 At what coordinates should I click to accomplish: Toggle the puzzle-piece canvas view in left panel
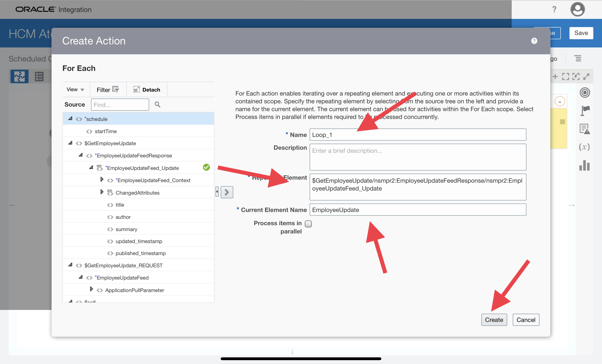(x=19, y=76)
